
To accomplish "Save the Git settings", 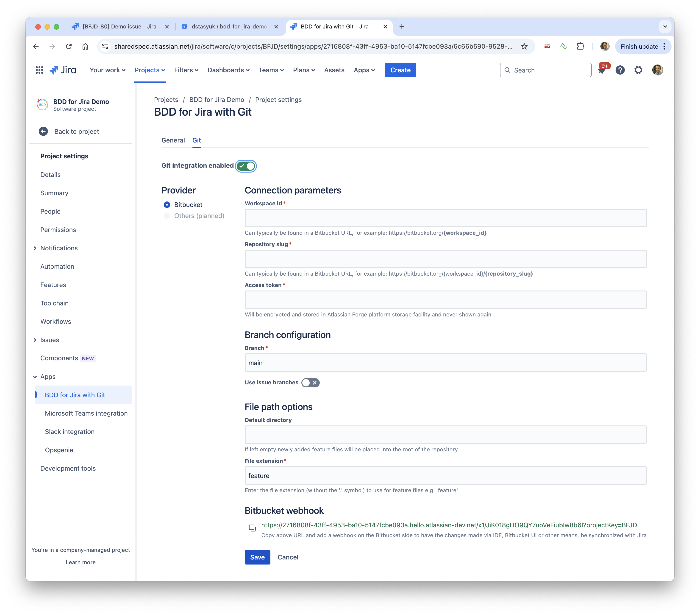I will point(257,557).
